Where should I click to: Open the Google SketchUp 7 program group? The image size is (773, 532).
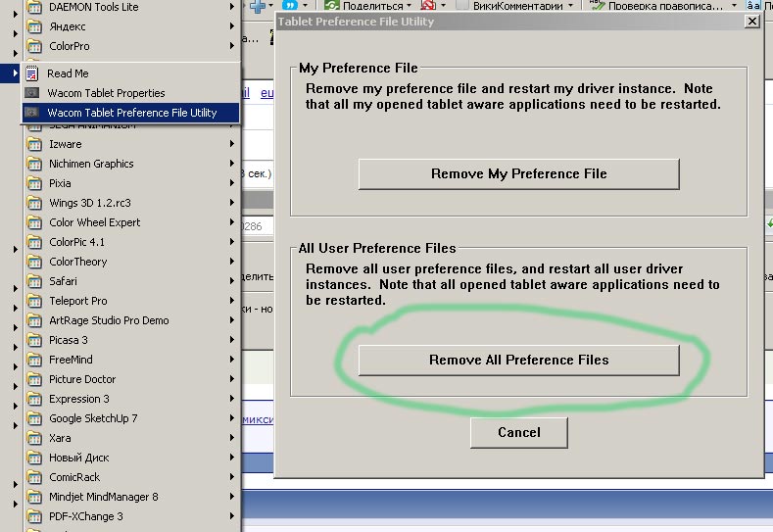[131, 418]
